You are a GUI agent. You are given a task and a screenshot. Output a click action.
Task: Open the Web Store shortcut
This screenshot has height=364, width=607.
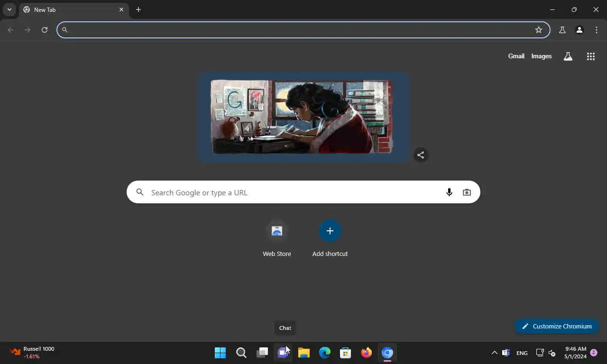[x=277, y=238]
